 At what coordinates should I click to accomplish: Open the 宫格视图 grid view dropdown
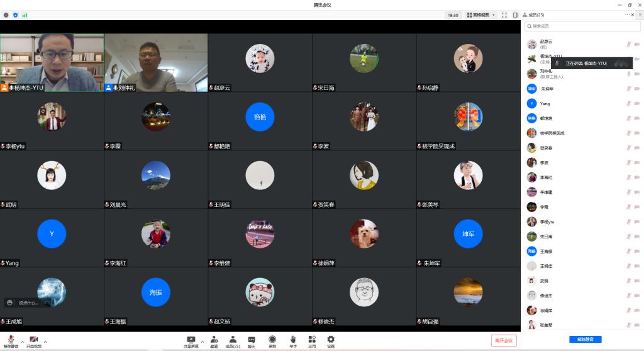pos(481,14)
